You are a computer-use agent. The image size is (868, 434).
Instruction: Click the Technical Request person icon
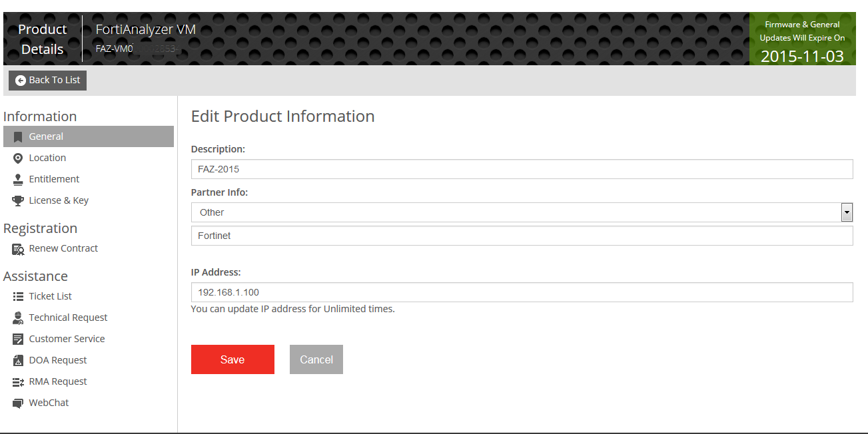18,318
